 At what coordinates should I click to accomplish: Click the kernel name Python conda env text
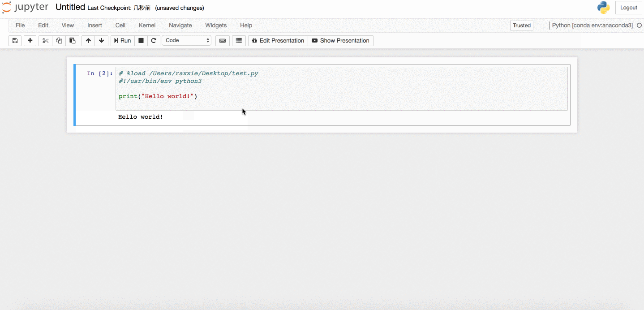(592, 26)
